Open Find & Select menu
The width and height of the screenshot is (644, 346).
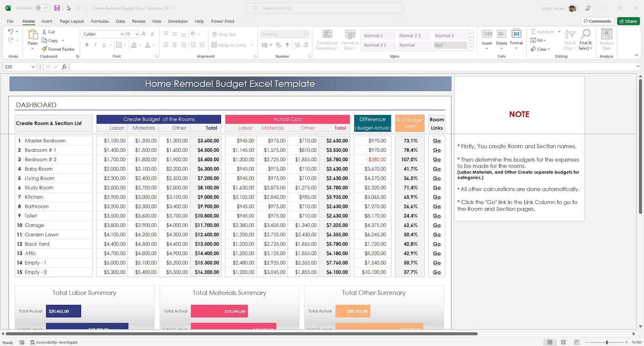[x=586, y=40]
